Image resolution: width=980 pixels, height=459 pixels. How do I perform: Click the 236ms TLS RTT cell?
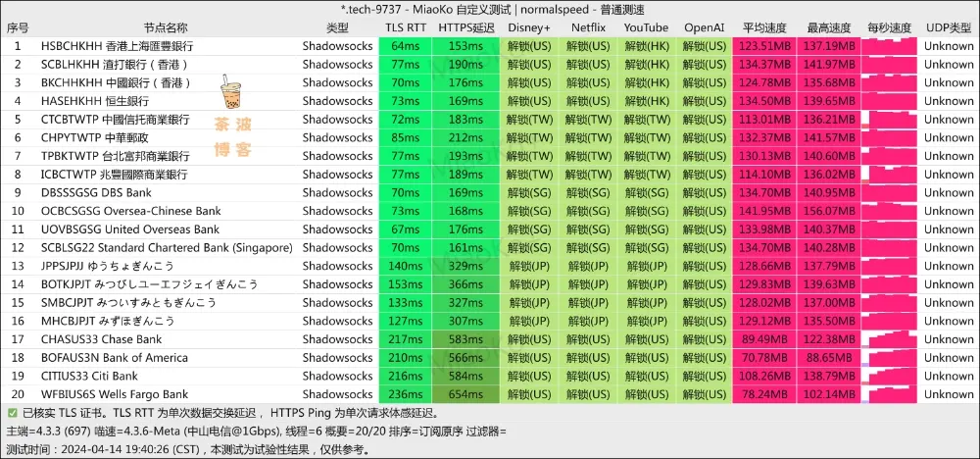405,394
